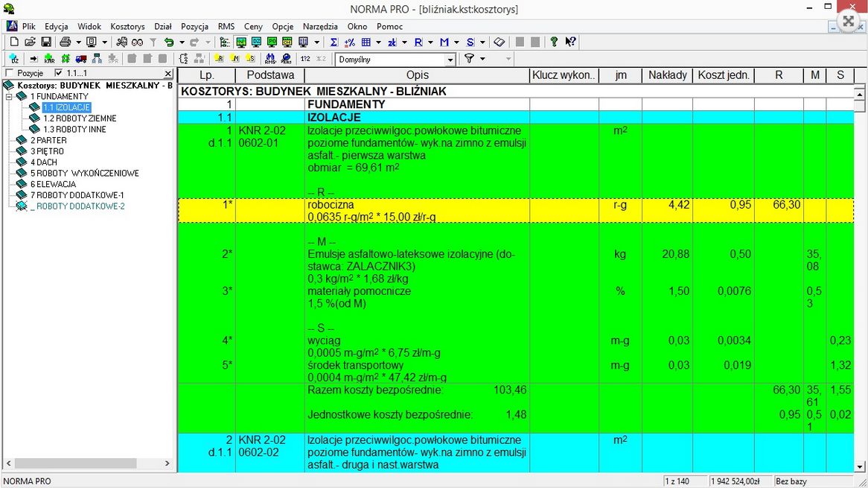
Task: Click the Koszt jedn. column header
Action: pos(724,75)
